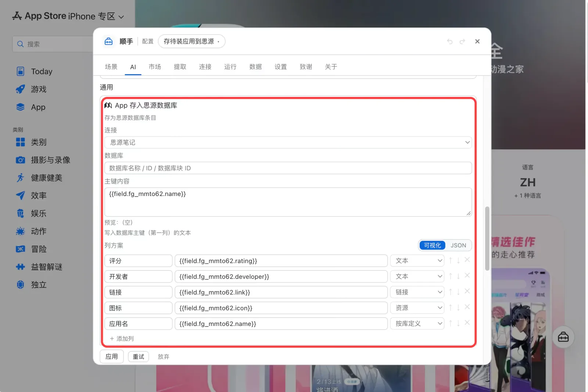Click the App 存入思源数据库 map icon
588x392 pixels.
108,105
